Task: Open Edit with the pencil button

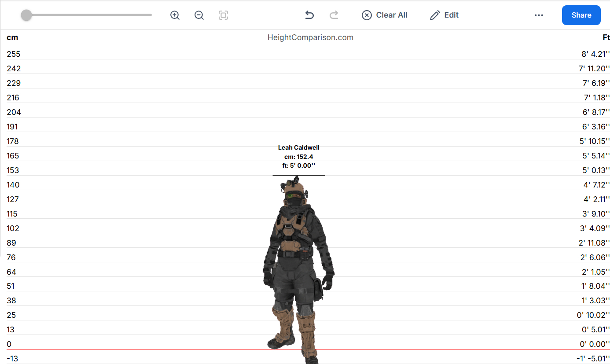Action: pos(444,15)
